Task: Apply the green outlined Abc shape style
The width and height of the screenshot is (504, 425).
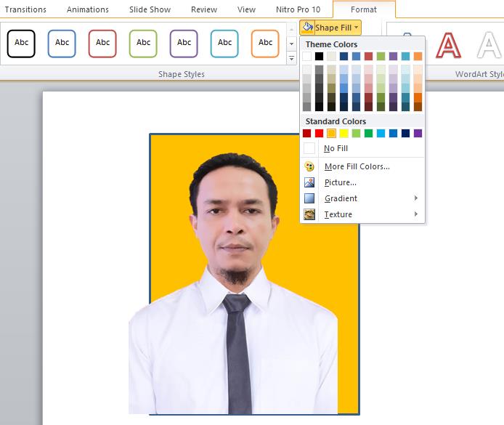Action: [144, 44]
